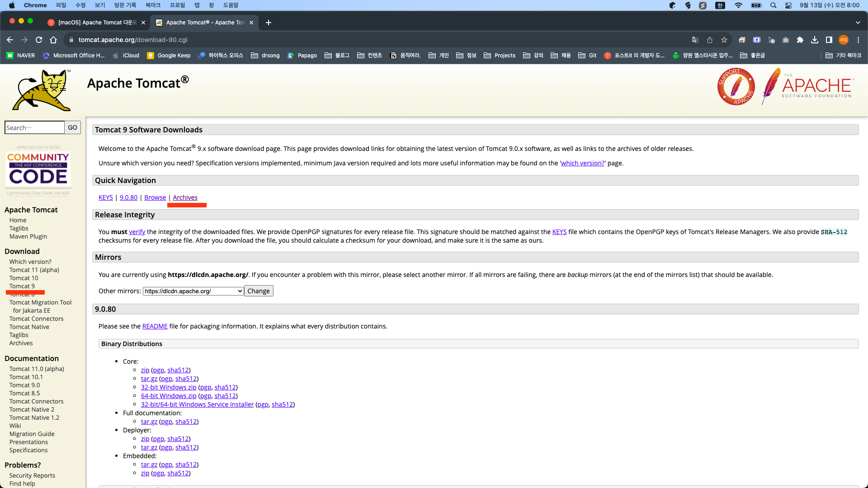Open the NAVER bookmark
Image resolution: width=868 pixels, height=488 pixels.
[21, 56]
